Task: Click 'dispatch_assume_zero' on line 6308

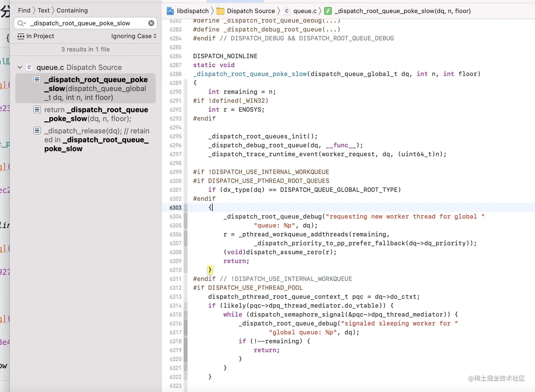Action: click(284, 252)
